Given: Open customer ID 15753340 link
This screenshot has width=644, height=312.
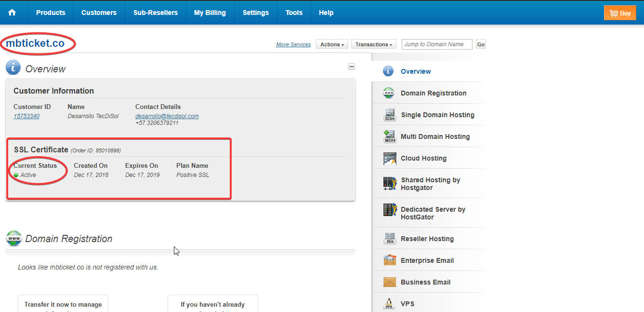Looking at the screenshot, I should pos(26,116).
